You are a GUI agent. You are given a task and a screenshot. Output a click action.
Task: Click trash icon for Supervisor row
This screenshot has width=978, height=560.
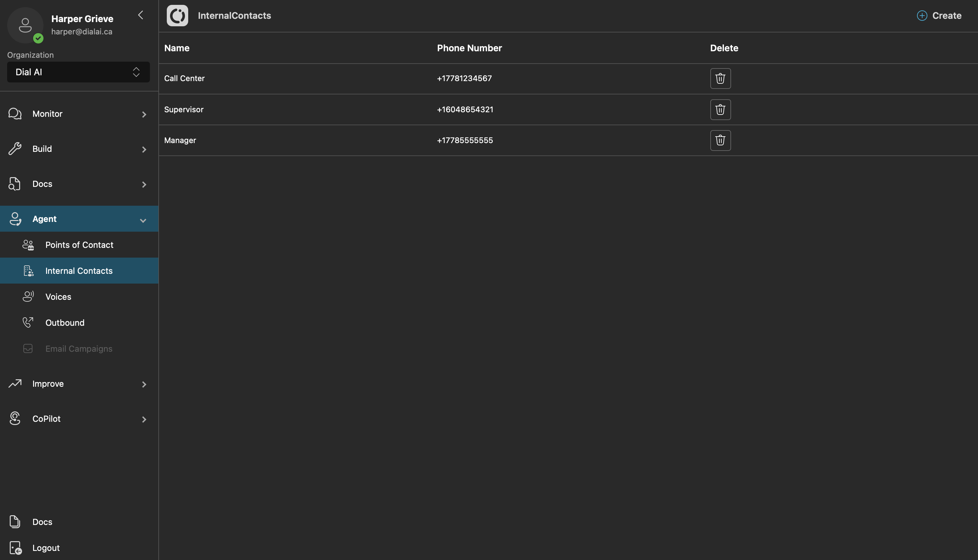click(x=720, y=110)
